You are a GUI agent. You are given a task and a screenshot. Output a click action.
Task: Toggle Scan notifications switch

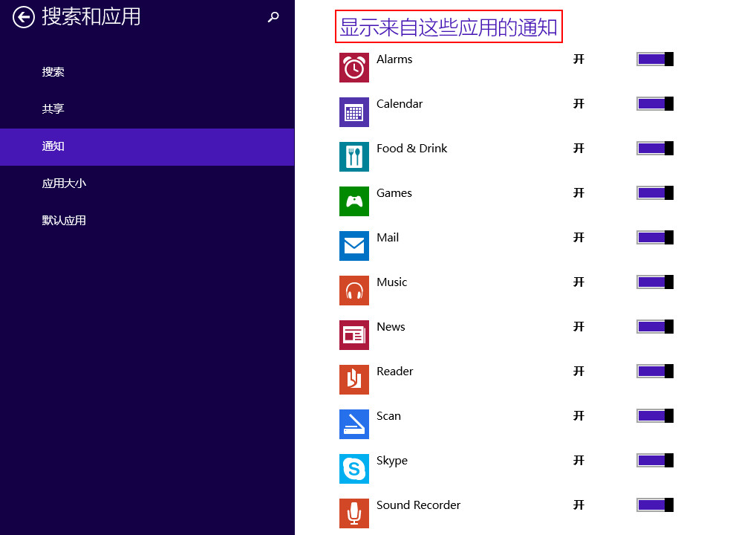(x=655, y=416)
